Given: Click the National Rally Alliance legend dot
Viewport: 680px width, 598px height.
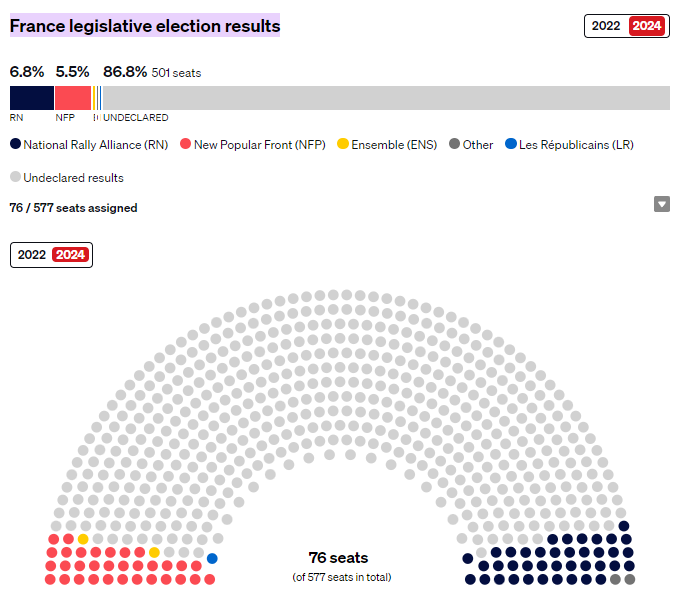Looking at the screenshot, I should (15, 144).
